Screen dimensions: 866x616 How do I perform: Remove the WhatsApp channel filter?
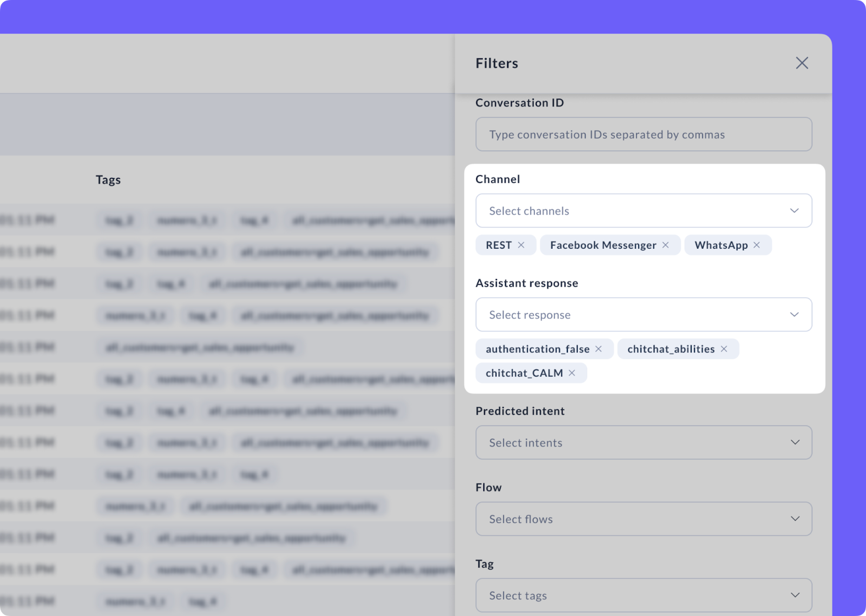(757, 245)
